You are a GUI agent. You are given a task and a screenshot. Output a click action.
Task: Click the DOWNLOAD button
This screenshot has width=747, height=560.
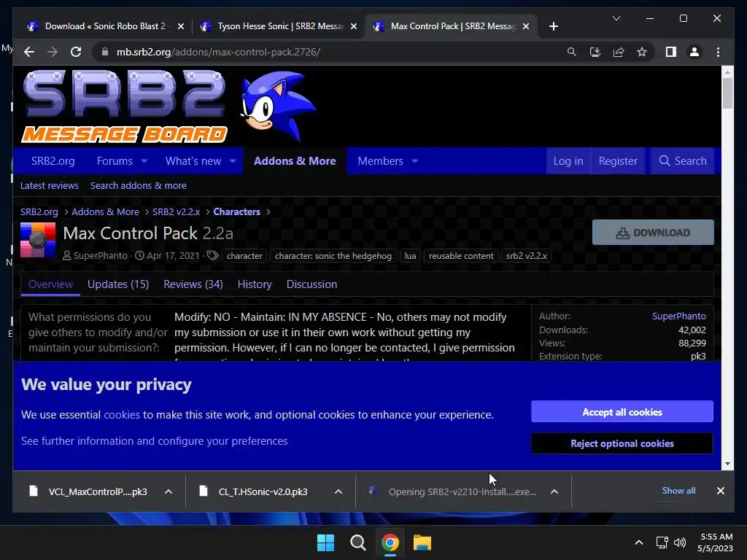653,233
